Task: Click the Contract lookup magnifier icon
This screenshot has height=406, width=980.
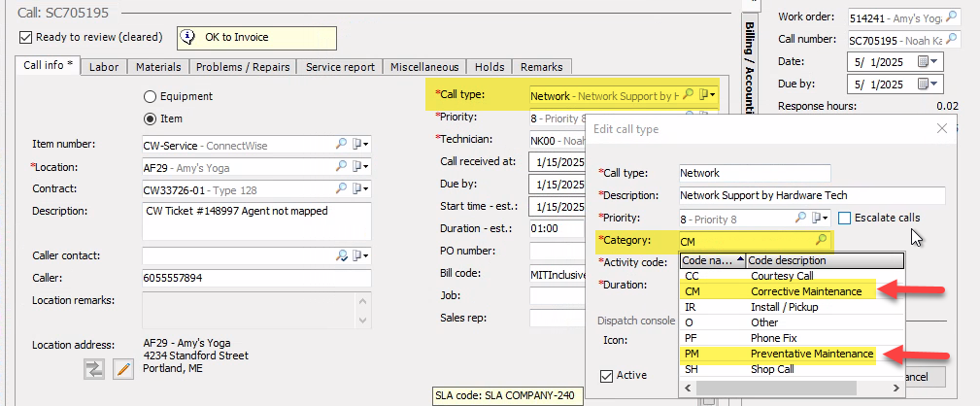Action: tap(341, 188)
